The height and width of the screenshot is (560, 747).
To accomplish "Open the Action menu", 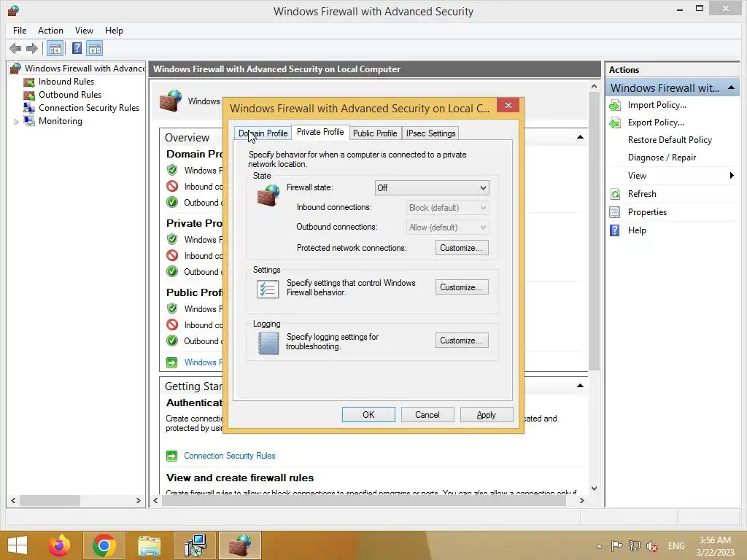I will (x=50, y=31).
